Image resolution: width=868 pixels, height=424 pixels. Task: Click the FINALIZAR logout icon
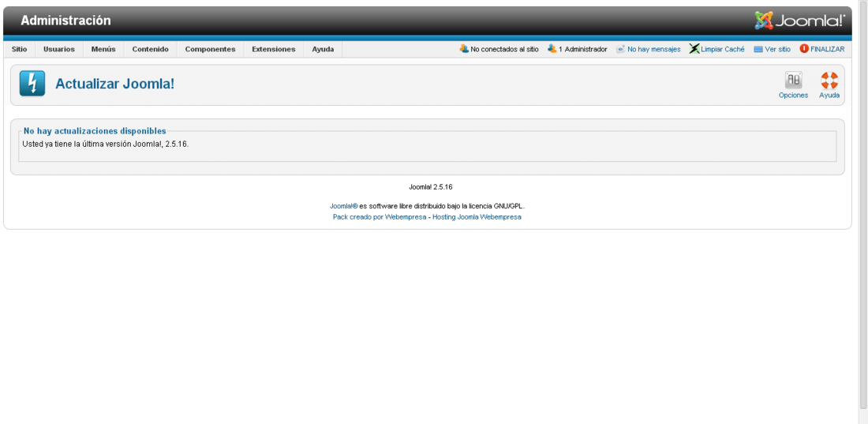click(x=804, y=49)
